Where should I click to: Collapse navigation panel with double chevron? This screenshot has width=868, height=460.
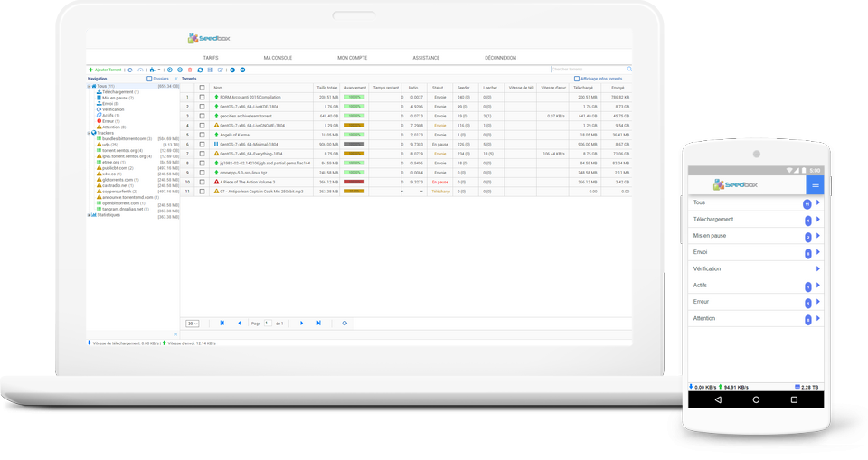coord(176,79)
